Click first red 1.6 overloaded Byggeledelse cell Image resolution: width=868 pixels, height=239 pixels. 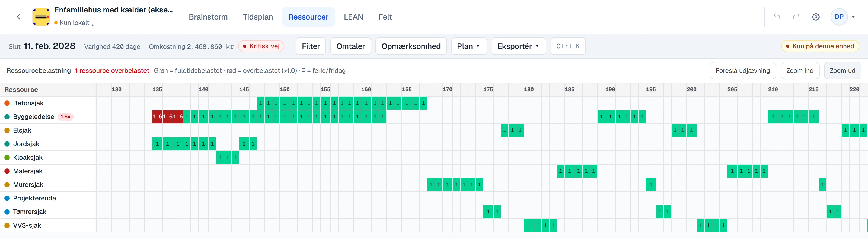click(x=157, y=117)
